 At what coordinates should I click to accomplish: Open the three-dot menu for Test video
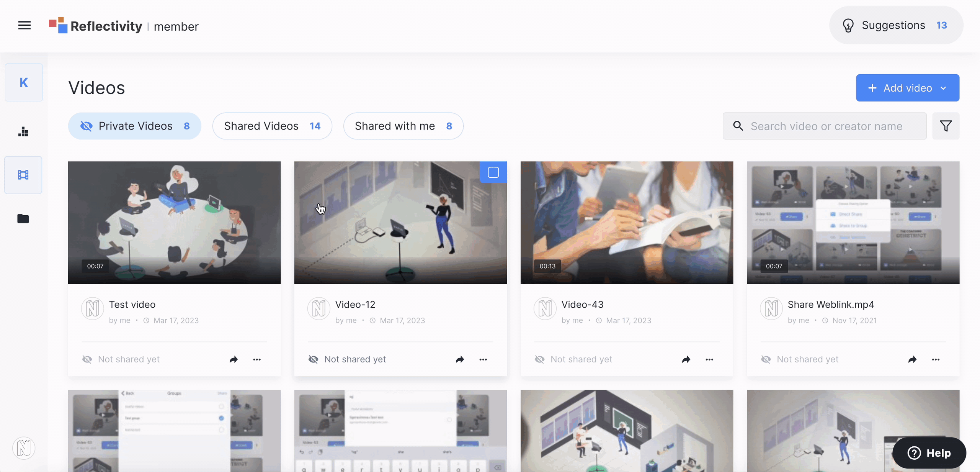click(x=257, y=359)
